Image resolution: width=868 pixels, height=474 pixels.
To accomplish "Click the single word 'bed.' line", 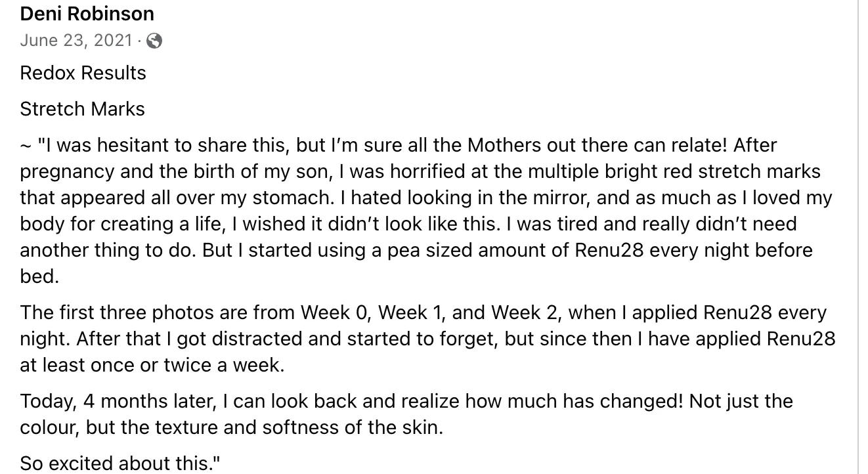I will point(39,276).
